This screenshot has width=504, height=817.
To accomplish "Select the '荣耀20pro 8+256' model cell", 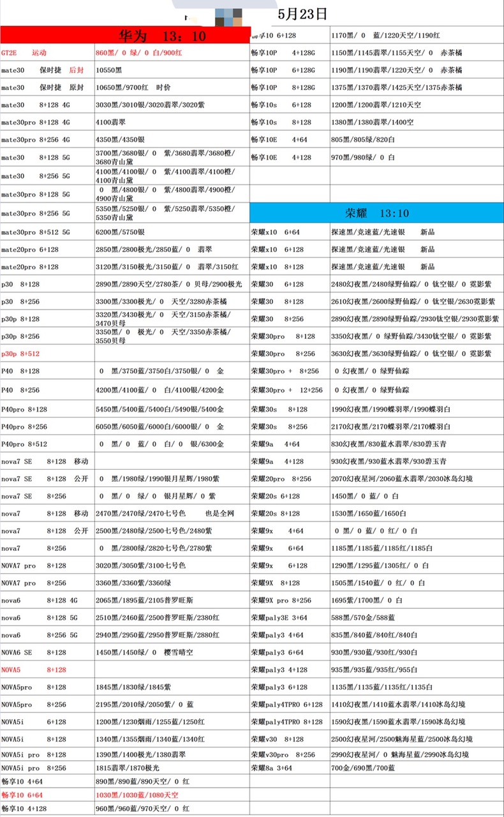I will (290, 479).
